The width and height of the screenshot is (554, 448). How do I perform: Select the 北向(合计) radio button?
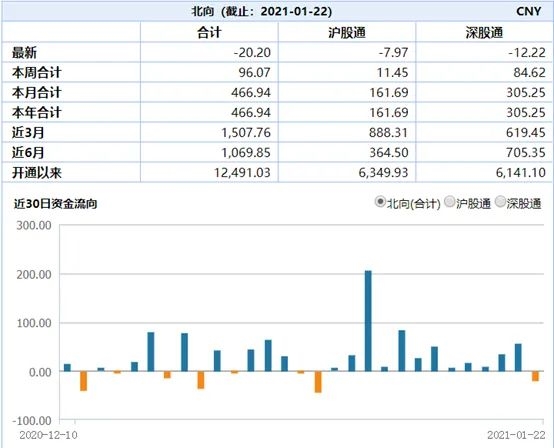pos(380,202)
